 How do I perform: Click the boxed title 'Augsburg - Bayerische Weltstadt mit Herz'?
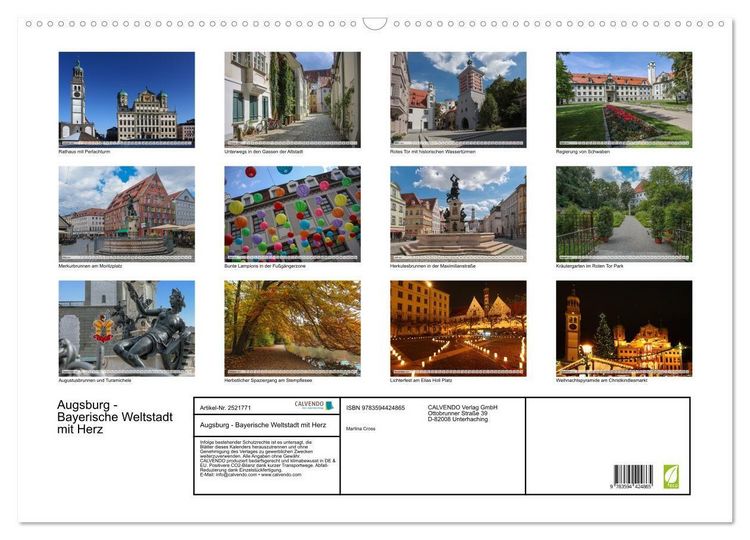pyautogui.click(x=263, y=425)
